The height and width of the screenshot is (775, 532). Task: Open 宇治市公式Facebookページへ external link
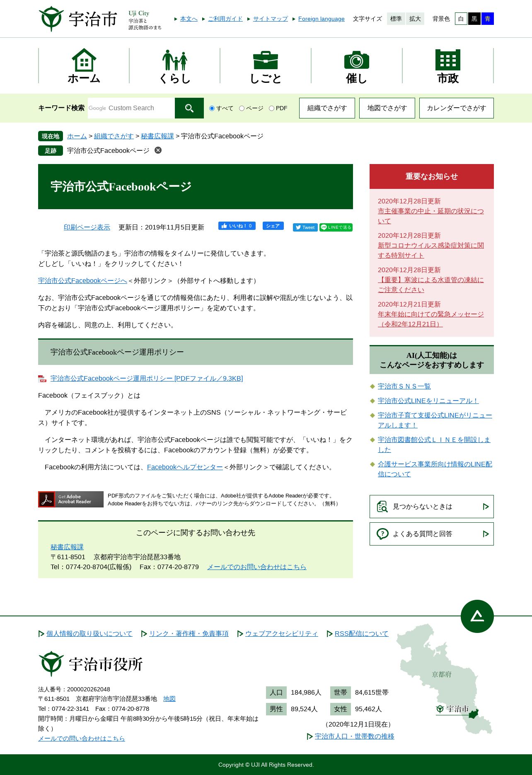82,280
